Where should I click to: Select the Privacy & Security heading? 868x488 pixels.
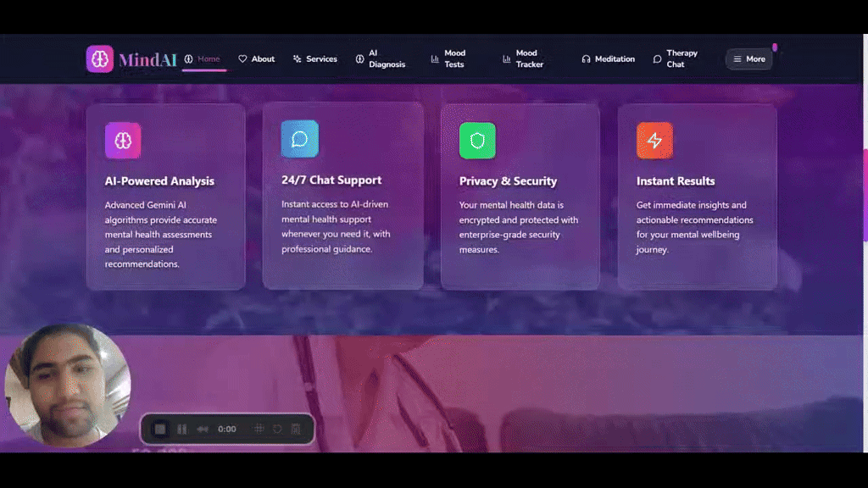[x=509, y=181]
